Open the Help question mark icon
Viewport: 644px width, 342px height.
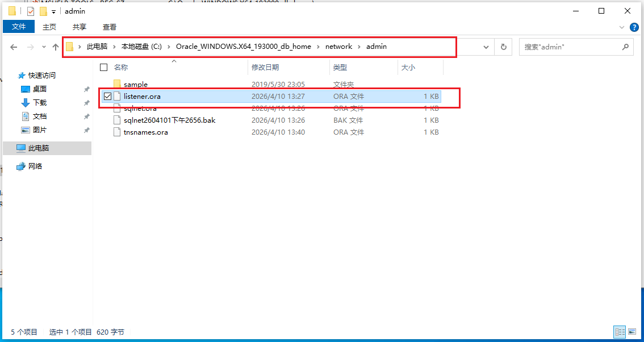pos(634,27)
